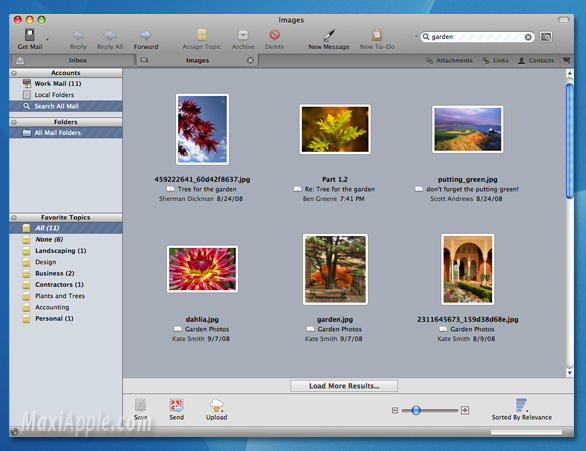The image size is (586, 451).
Task: Collapse the Accounts section
Action: pyautogui.click(x=14, y=73)
